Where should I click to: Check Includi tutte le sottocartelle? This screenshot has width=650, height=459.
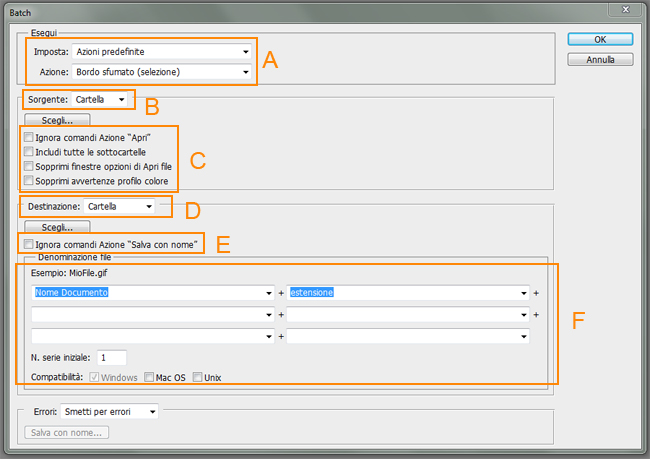(x=29, y=152)
